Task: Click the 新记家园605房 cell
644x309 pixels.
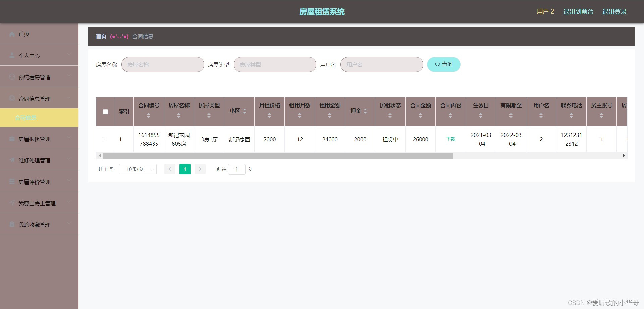Action: (x=179, y=139)
